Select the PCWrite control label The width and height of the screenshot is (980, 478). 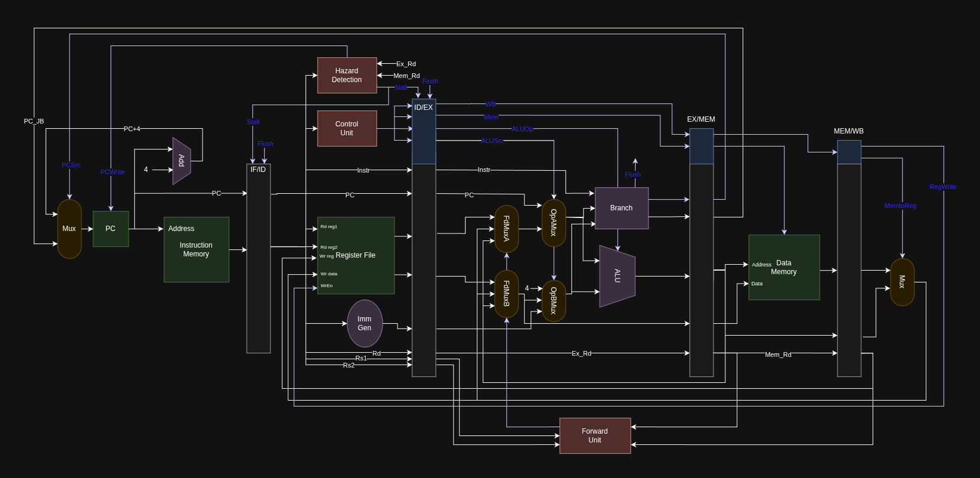coord(112,172)
